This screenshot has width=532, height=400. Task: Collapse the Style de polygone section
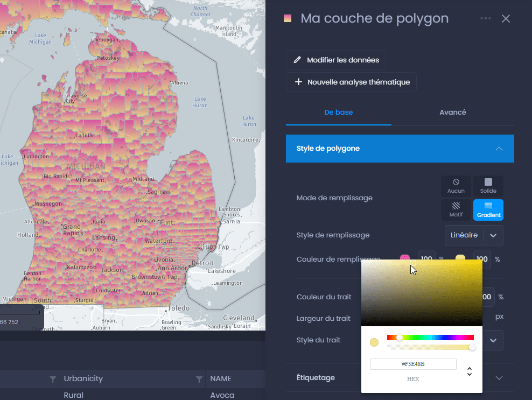400,149
